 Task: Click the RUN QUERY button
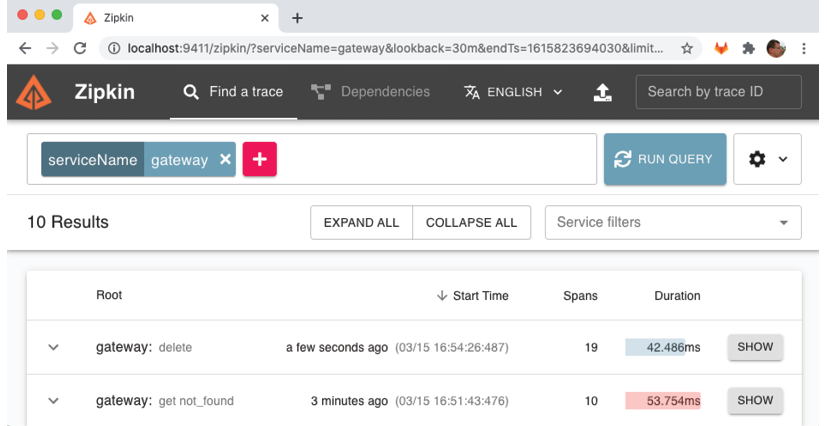(x=665, y=159)
